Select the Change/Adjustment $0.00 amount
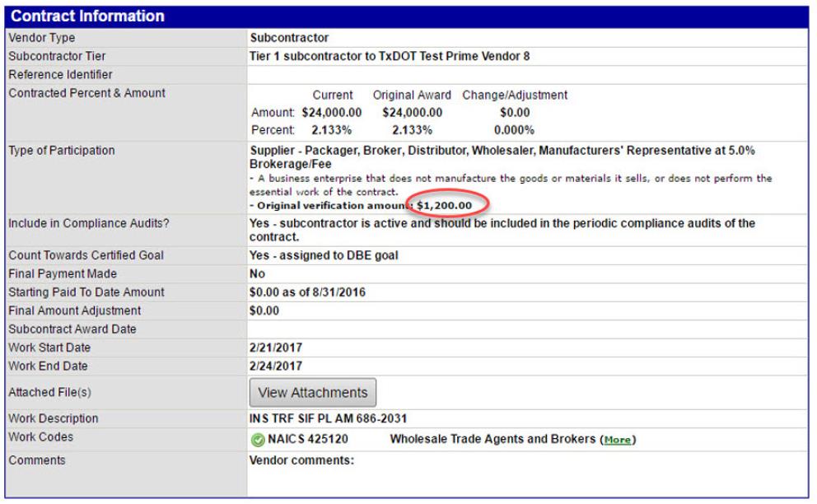The image size is (817, 504). [x=515, y=113]
